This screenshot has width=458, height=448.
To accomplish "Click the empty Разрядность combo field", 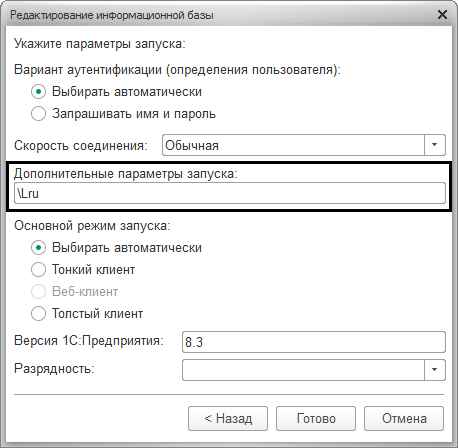I will click(x=303, y=370).
